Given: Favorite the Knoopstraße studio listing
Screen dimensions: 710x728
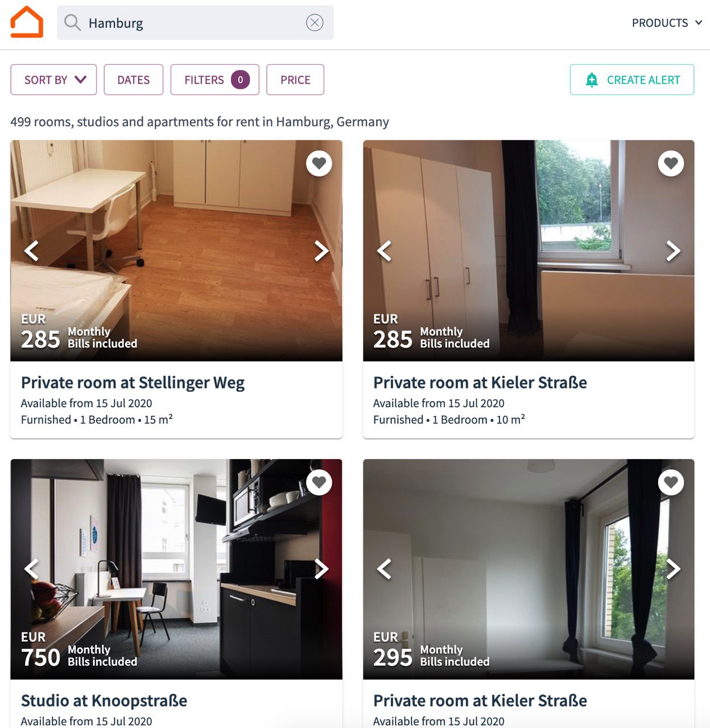Looking at the screenshot, I should click(319, 482).
